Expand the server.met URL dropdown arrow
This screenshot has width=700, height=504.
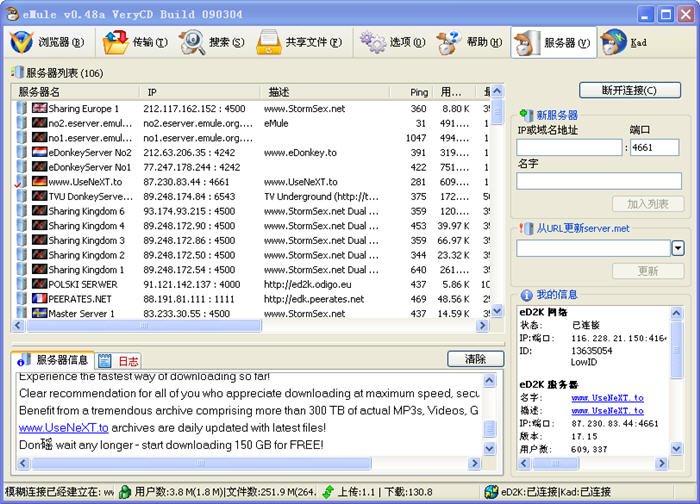pyautogui.click(x=677, y=248)
